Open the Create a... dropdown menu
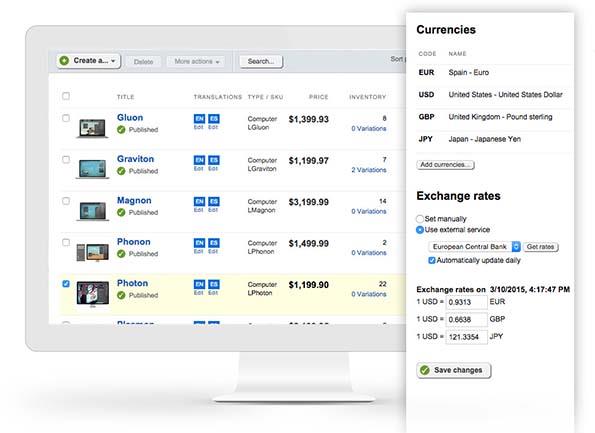The image size is (595, 433). [x=89, y=61]
